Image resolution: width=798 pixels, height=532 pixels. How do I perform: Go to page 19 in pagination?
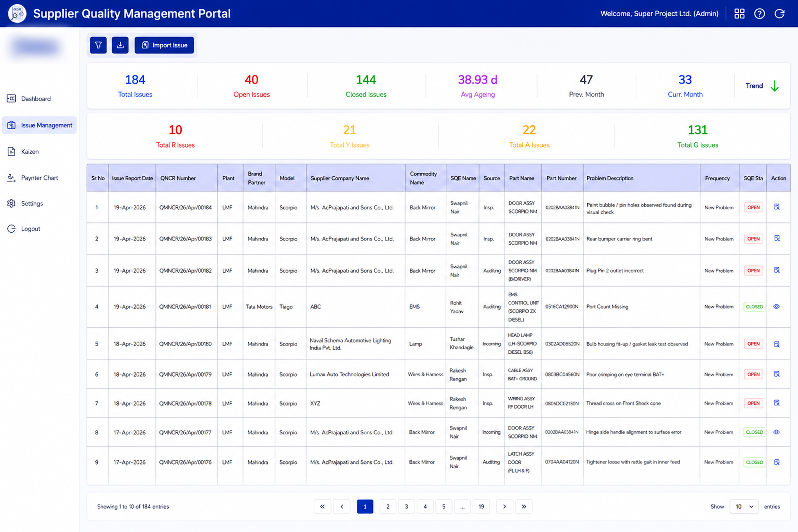[481, 507]
